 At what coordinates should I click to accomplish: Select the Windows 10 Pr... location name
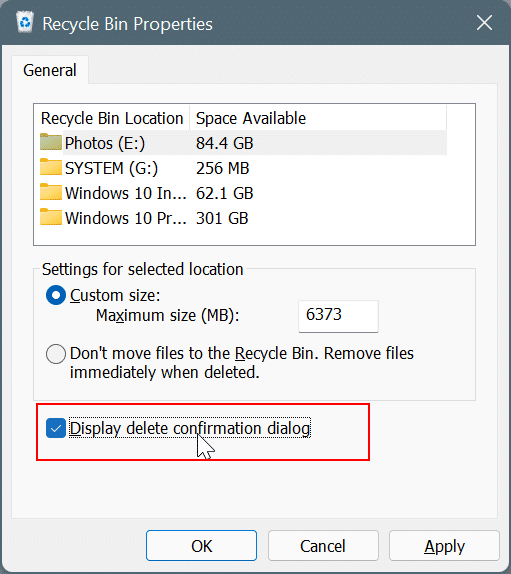point(126,218)
